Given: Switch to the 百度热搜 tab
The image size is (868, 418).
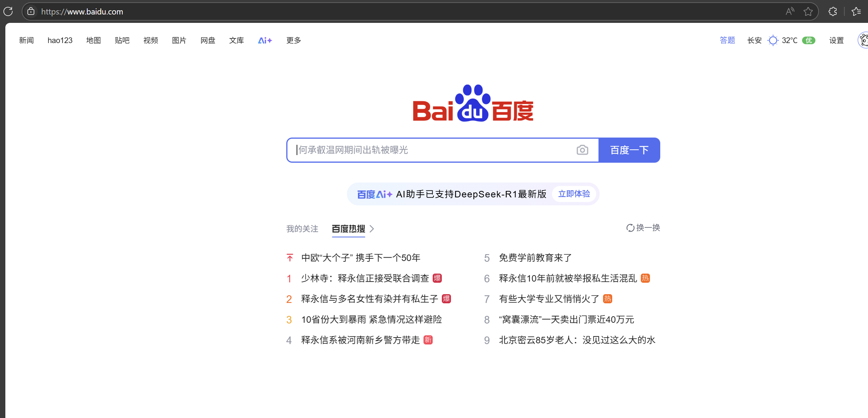Looking at the screenshot, I should pos(348,229).
